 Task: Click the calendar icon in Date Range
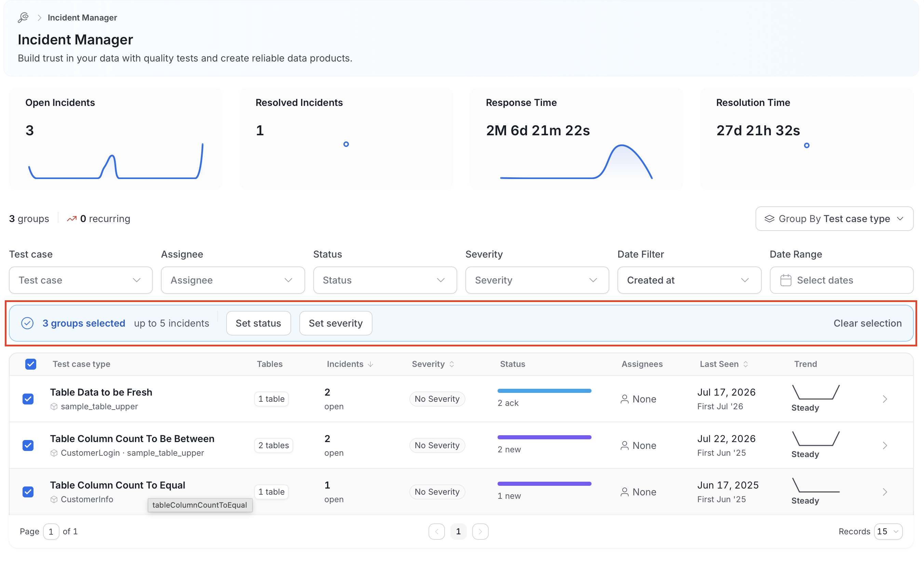click(x=786, y=280)
